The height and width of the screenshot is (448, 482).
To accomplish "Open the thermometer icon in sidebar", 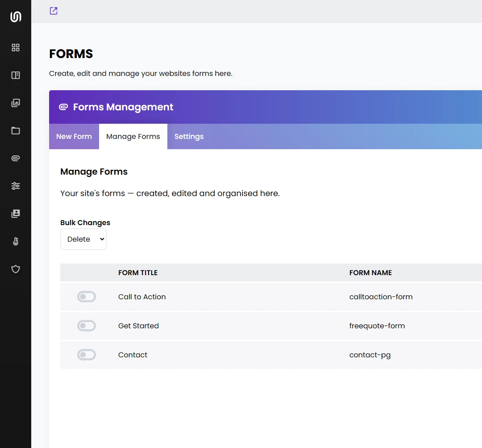I will (16, 242).
